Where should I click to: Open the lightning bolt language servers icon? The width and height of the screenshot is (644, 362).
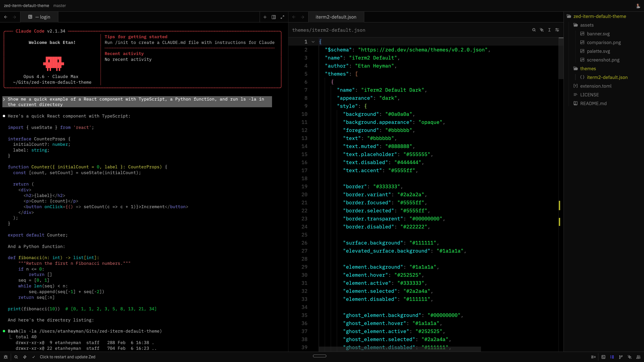25,357
